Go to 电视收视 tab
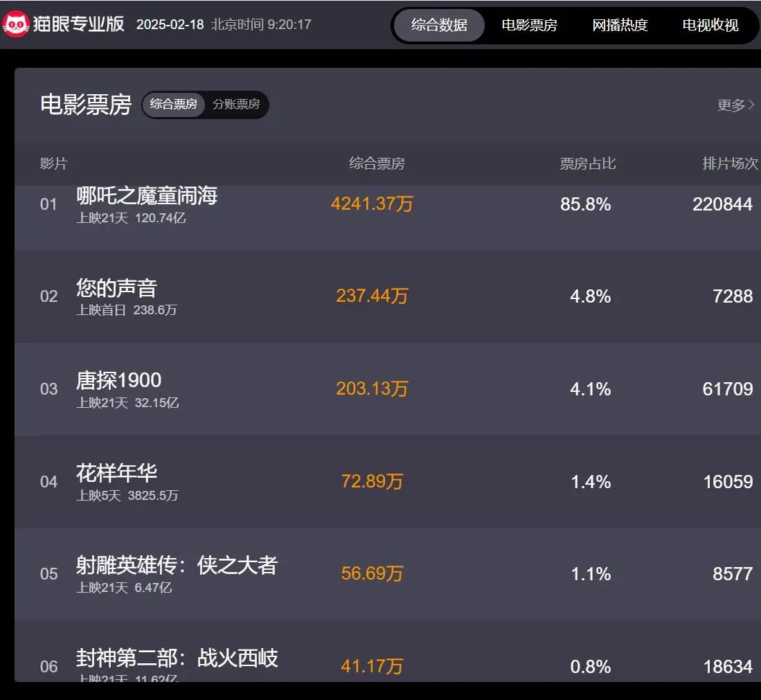Viewport: 761px width, 700px height. [x=710, y=26]
